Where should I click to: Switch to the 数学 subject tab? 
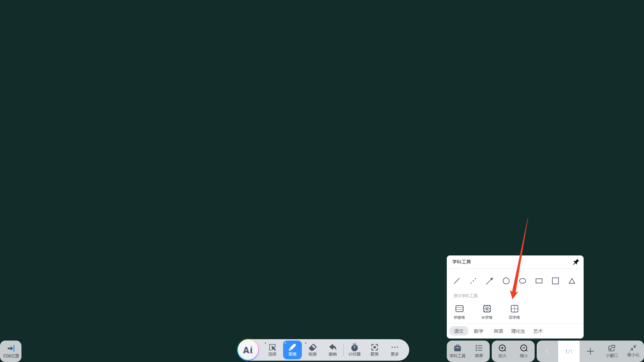pos(478,331)
